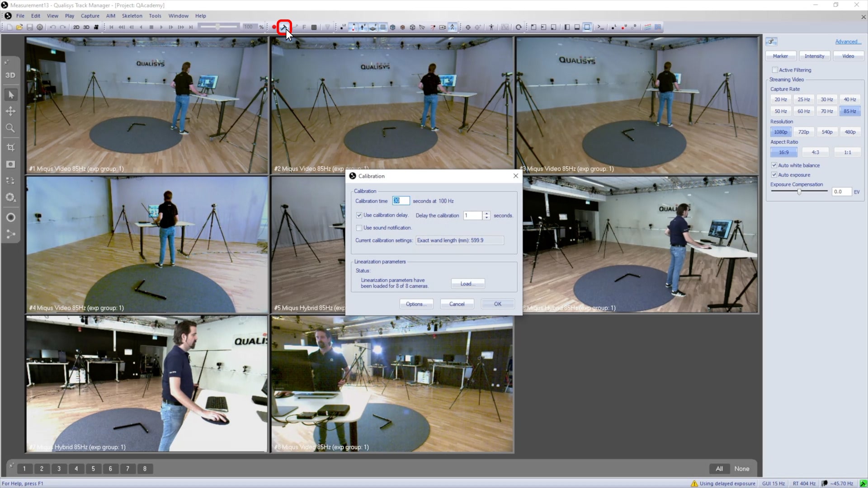The image size is (868, 488).
Task: Click the red record capture icon
Action: (273, 27)
